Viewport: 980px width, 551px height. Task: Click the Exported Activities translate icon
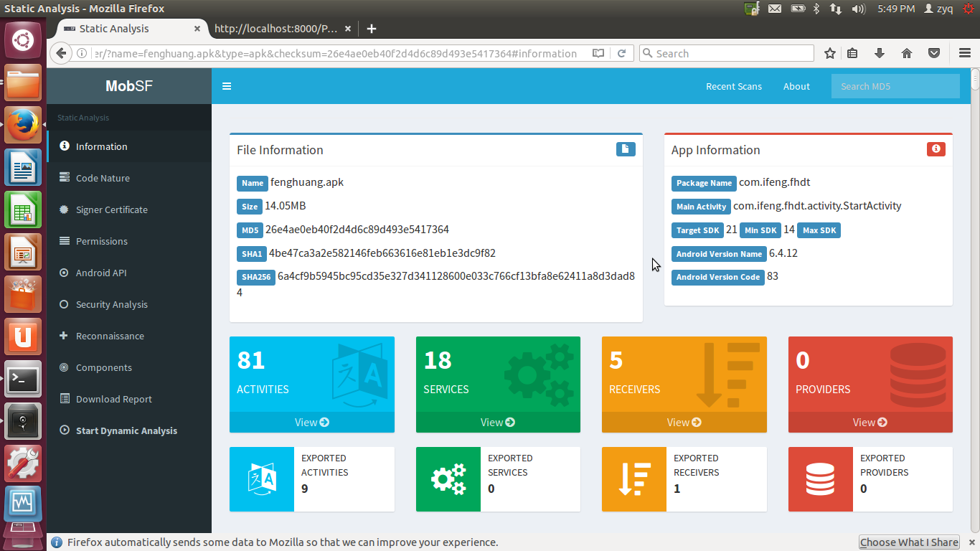click(262, 479)
